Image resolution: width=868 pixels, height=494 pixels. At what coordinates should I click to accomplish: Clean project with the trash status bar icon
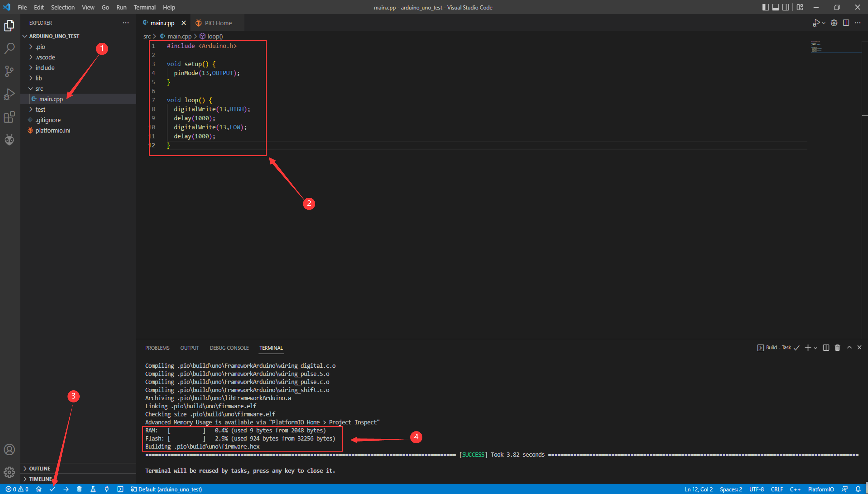79,489
